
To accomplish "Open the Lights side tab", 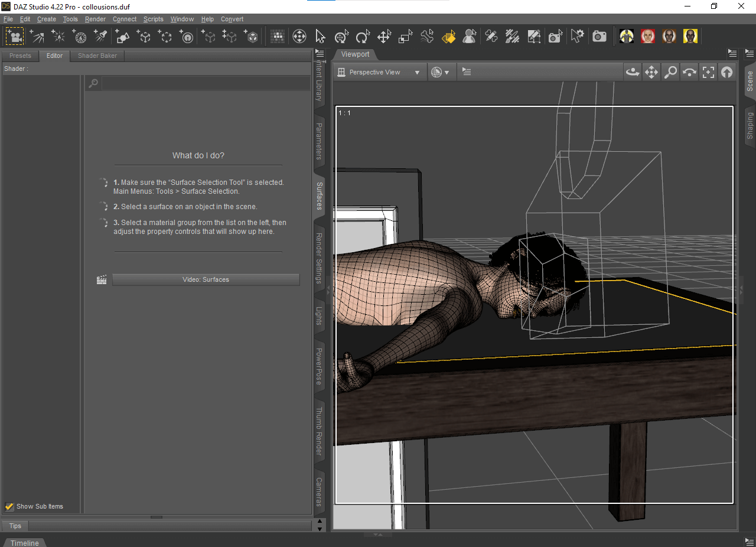I will [x=319, y=316].
